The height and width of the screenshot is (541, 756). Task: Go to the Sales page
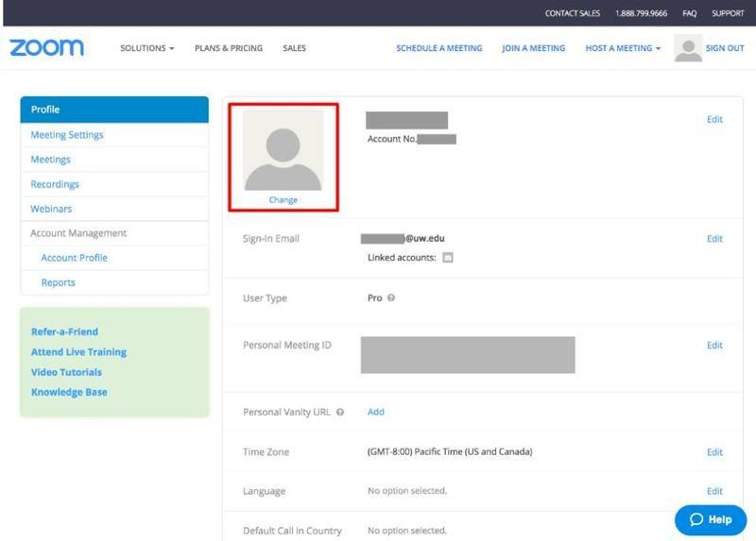coord(294,48)
